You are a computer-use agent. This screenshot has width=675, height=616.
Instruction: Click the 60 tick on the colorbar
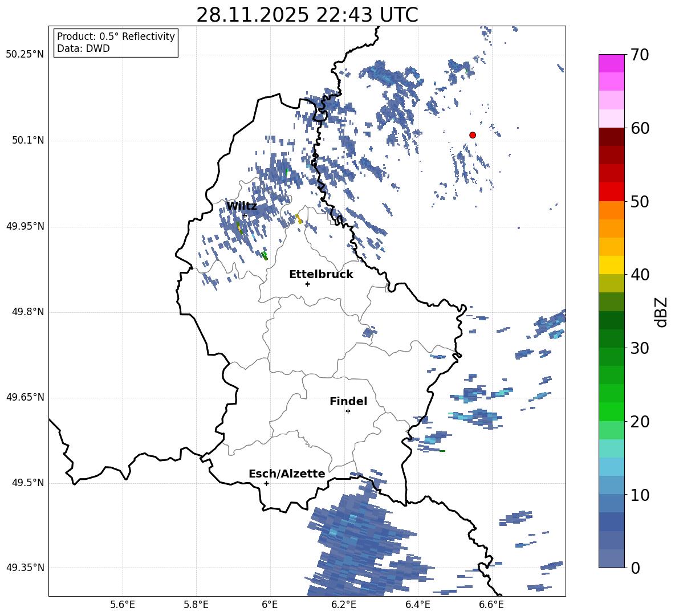[639, 128]
